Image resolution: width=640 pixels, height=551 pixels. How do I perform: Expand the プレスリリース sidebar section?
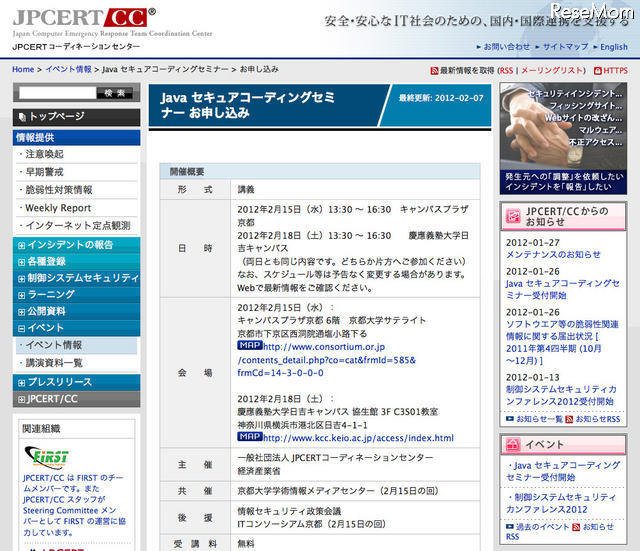click(x=22, y=382)
